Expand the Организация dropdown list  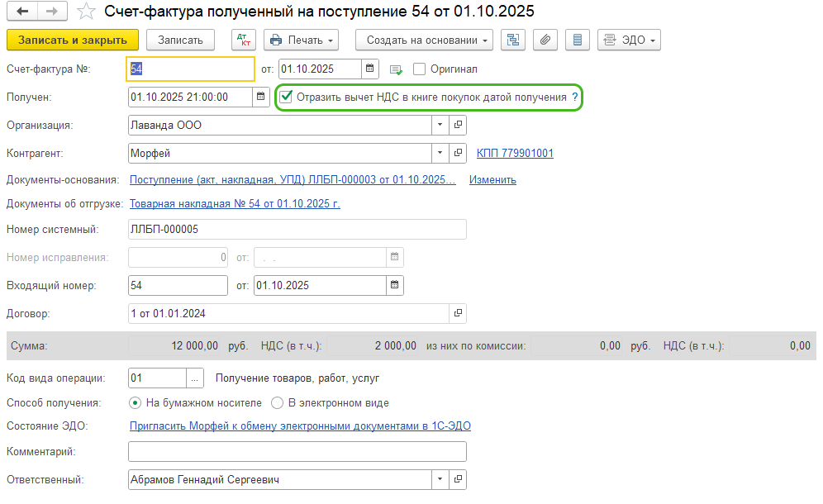(440, 126)
